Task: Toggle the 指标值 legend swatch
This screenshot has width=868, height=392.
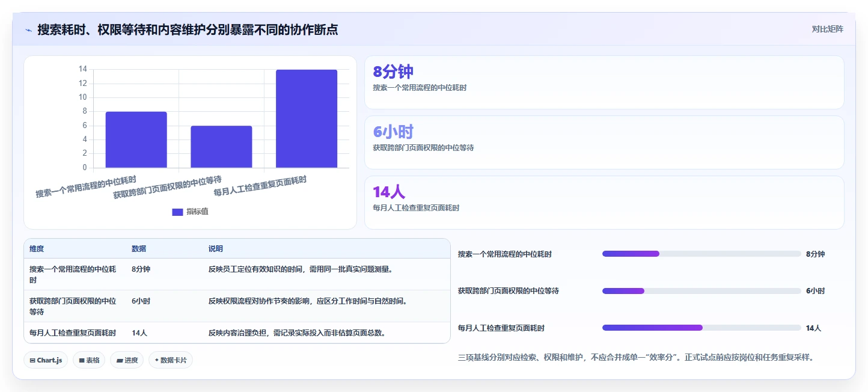Action: click(177, 212)
